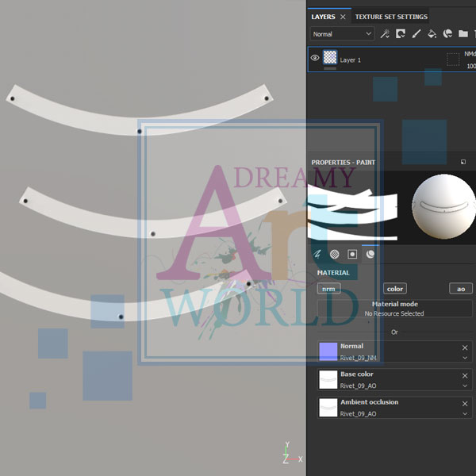Add a folder in the Layers panel
The width and height of the screenshot is (476, 476).
coord(463,34)
